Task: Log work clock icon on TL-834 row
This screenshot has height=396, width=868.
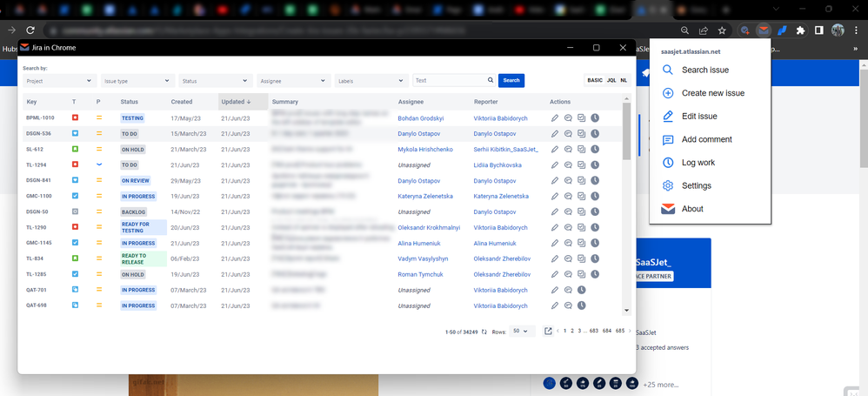Action: 595,258
